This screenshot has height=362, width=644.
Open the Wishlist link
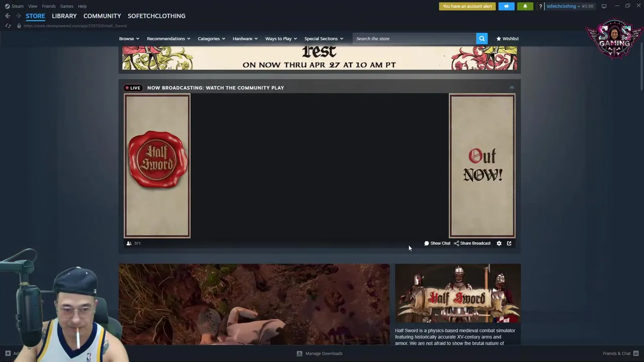[507, 39]
